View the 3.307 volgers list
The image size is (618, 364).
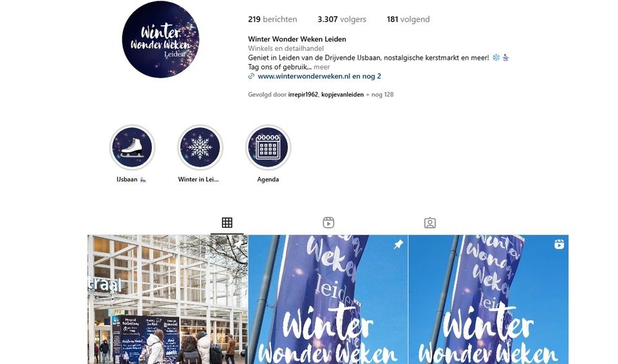pyautogui.click(x=342, y=19)
